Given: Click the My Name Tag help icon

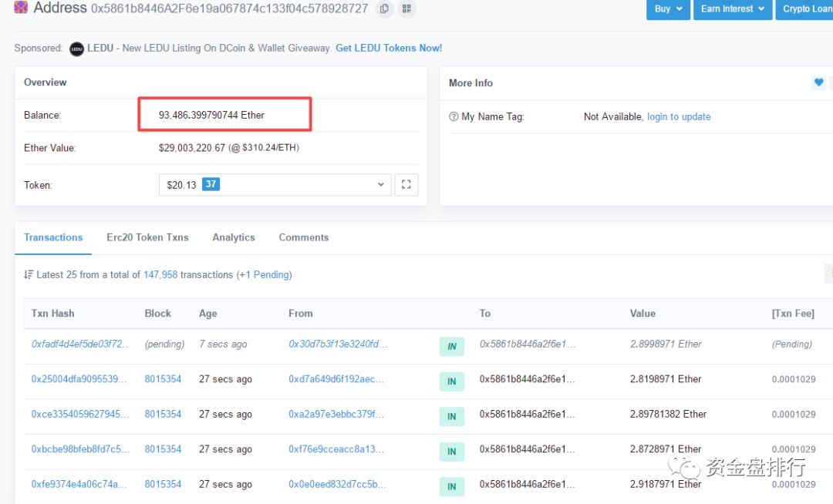Looking at the screenshot, I should point(454,117).
